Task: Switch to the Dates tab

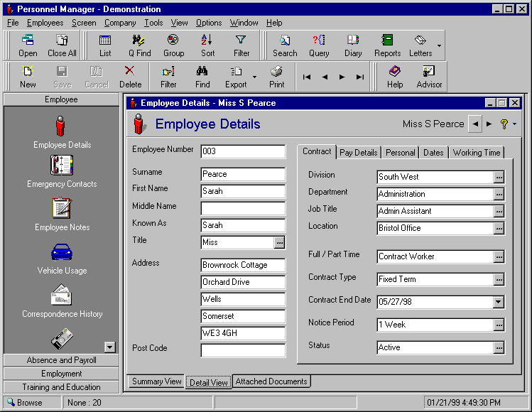Action: pos(433,153)
